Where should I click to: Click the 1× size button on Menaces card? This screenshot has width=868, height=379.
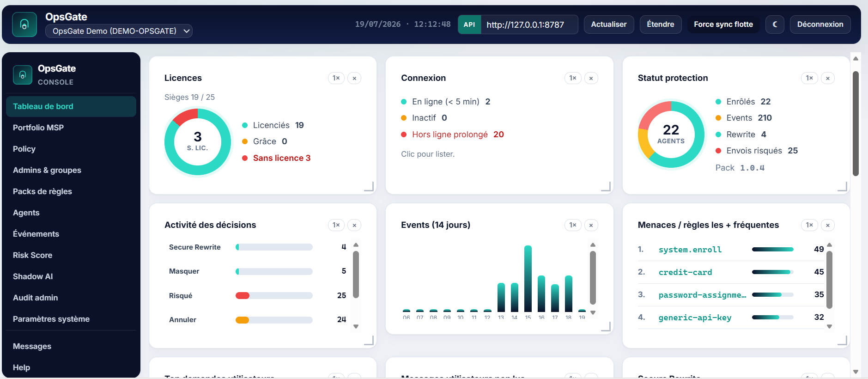click(809, 225)
